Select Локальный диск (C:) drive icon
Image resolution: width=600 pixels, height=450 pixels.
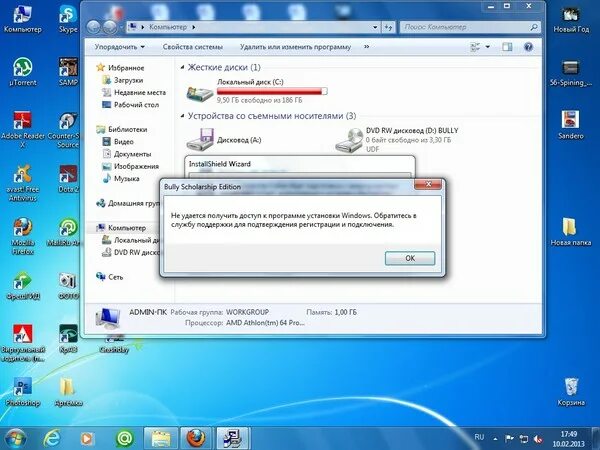199,92
